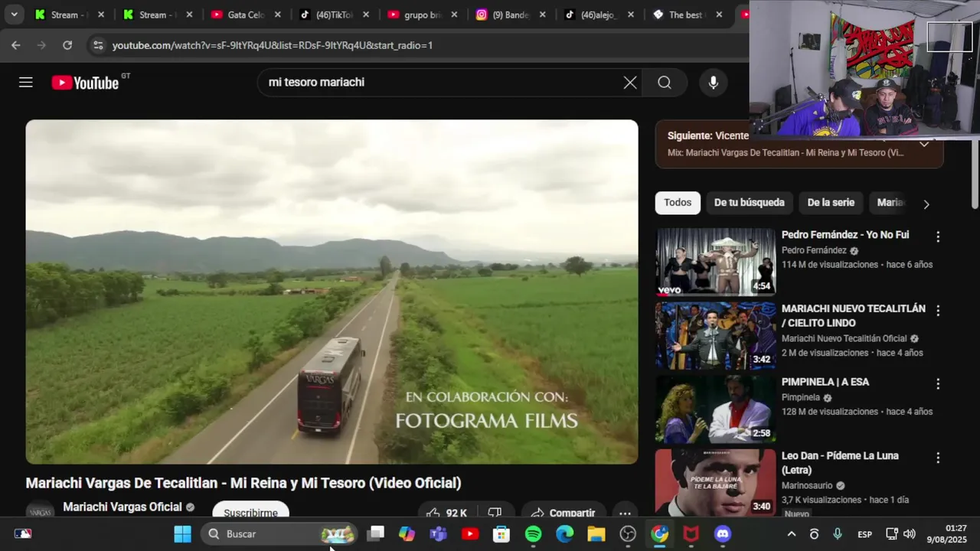Open Microsoft Edge from the taskbar
980x551 pixels.
[x=564, y=533]
